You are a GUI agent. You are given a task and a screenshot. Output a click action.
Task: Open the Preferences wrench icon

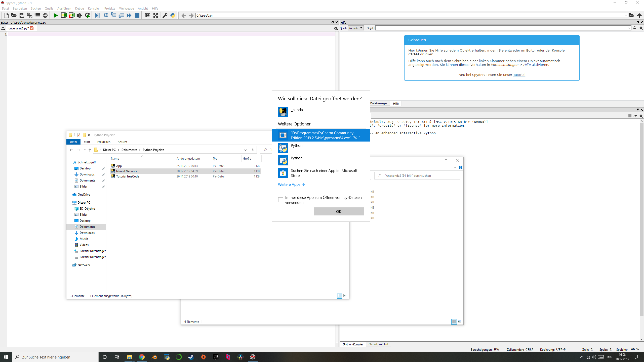click(165, 16)
